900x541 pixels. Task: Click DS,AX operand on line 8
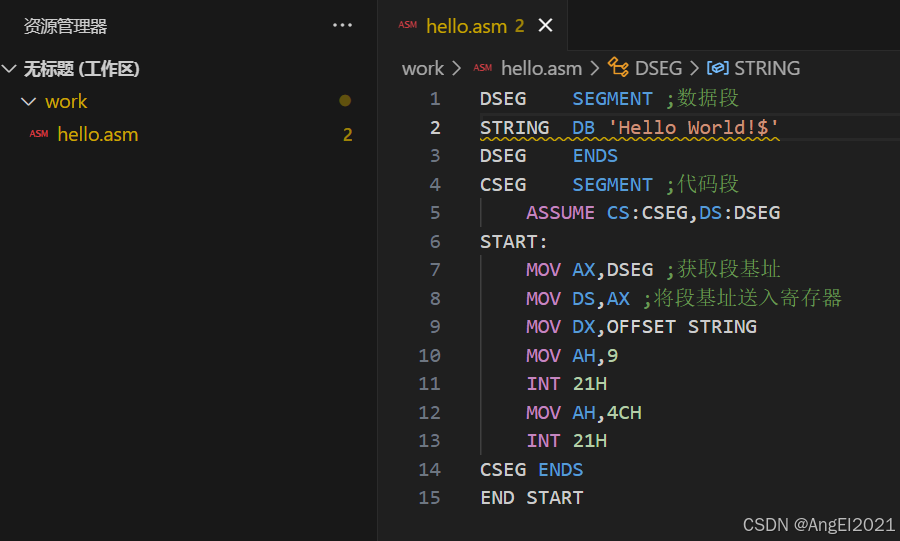click(x=601, y=298)
